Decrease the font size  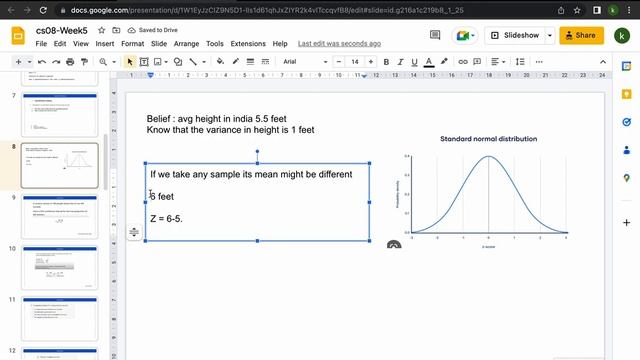(x=339, y=62)
